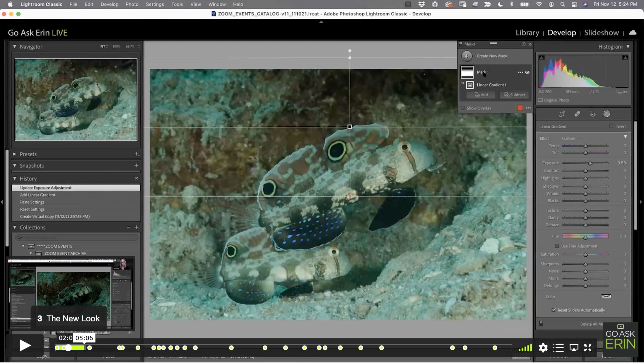Collapse the ZOOM EVENTS collection set
Screen dimensions: 644x363
pos(23,246)
